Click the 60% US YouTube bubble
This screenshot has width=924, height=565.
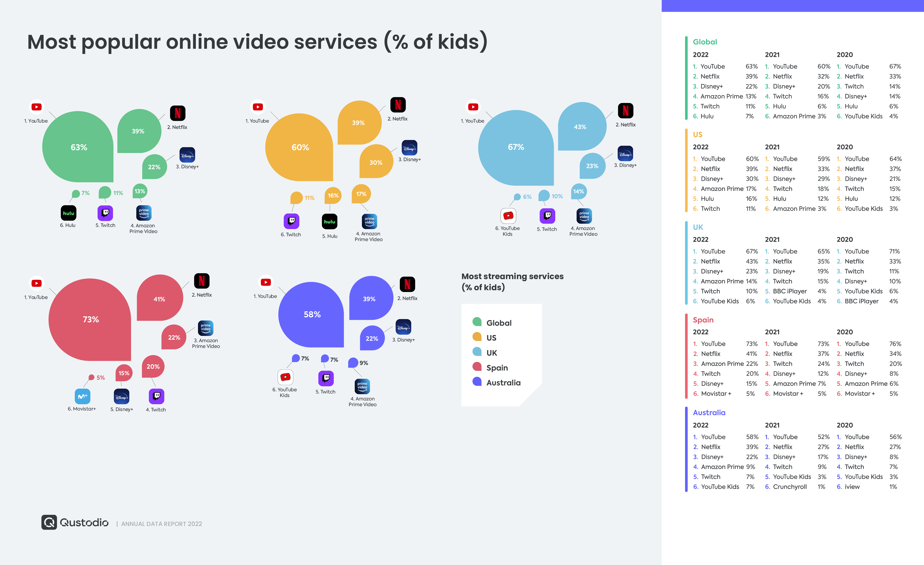click(x=300, y=147)
